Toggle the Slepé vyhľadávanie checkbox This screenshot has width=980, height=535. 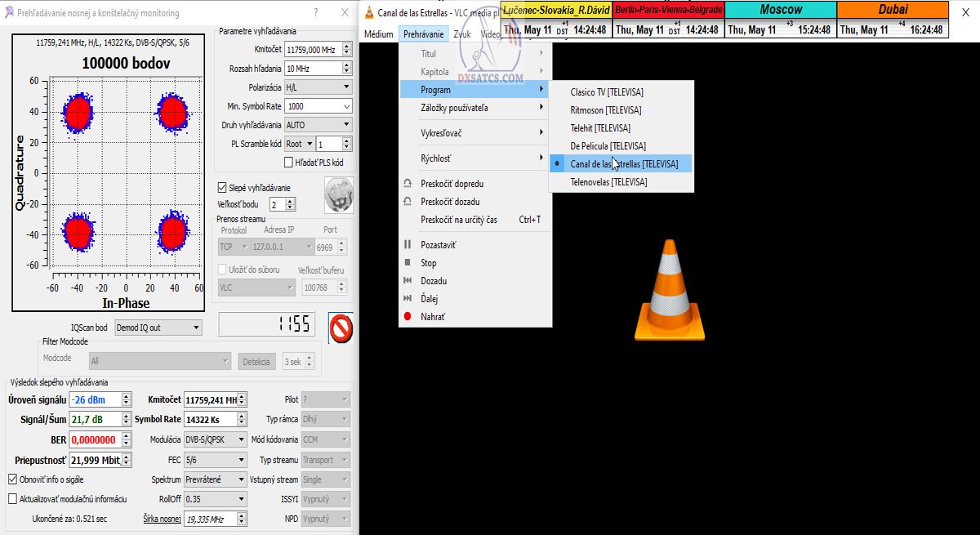[x=222, y=187]
